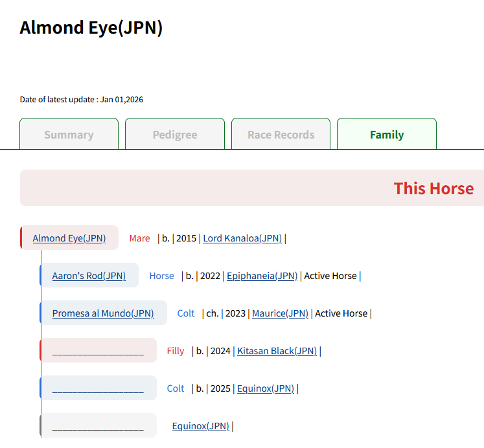The image size is (484, 448).
Task: Open the Race Records tab
Action: pyautogui.click(x=281, y=134)
